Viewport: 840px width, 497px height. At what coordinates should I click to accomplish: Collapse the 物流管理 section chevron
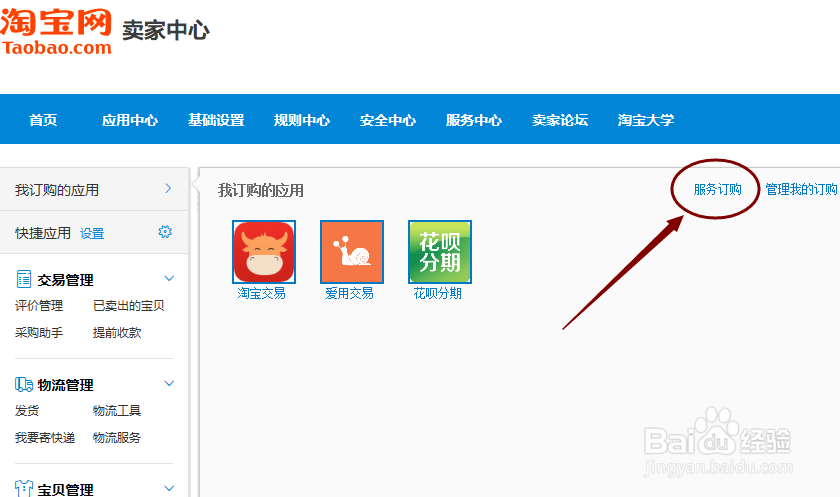click(169, 383)
